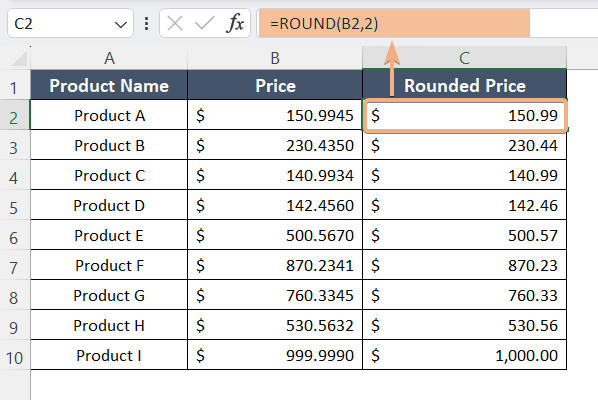Viewport: 598px width, 400px height.
Task: Select row 1 header
Action: coord(14,85)
